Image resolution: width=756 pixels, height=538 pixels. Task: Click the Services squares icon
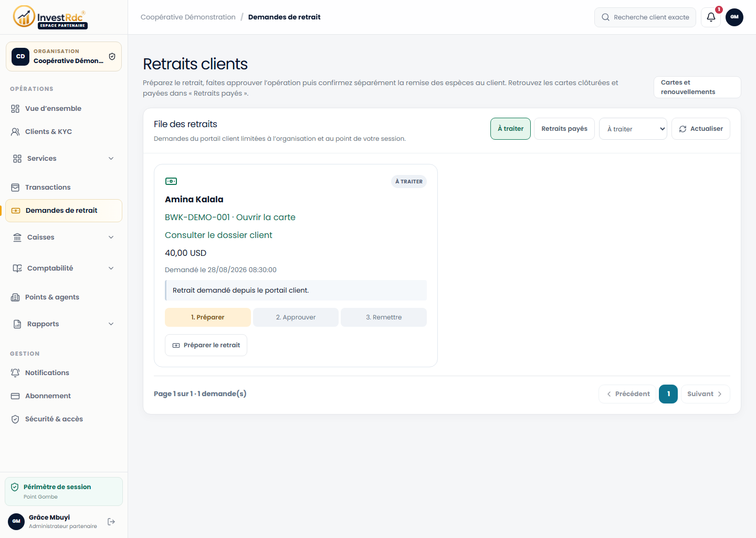click(x=17, y=159)
